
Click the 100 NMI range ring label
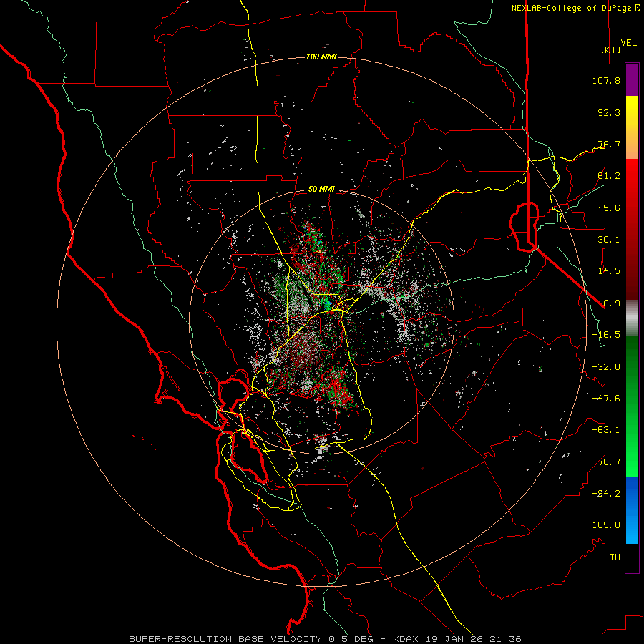click(321, 57)
